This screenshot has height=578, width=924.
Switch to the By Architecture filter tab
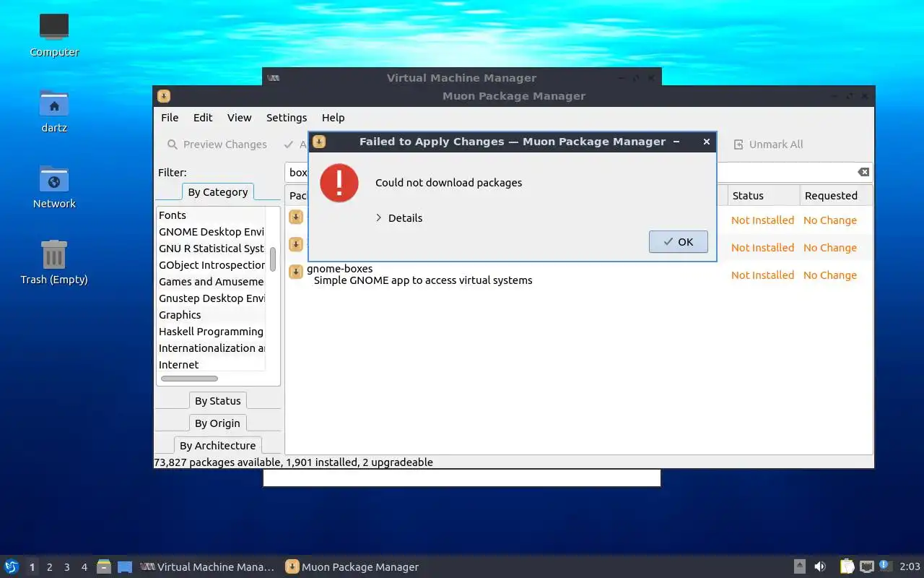point(217,446)
